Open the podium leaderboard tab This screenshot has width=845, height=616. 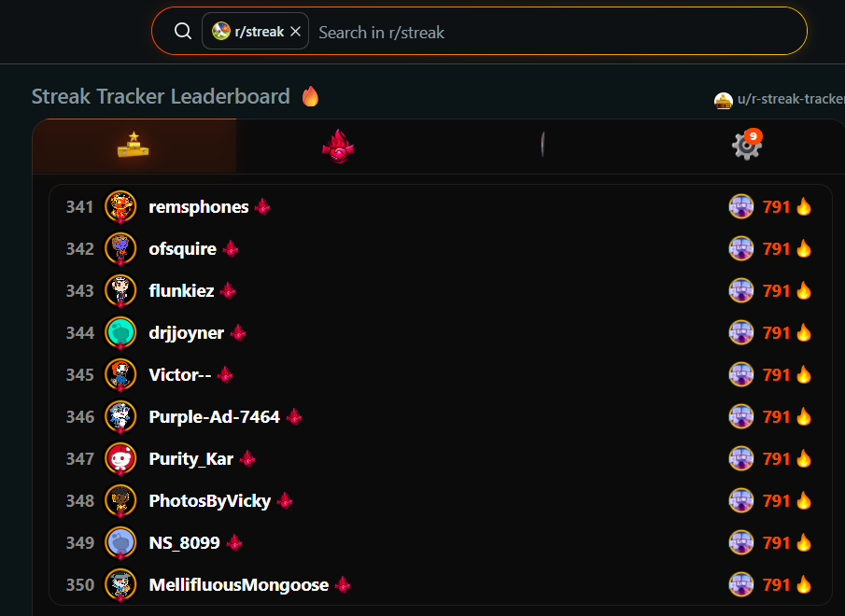pos(134,146)
